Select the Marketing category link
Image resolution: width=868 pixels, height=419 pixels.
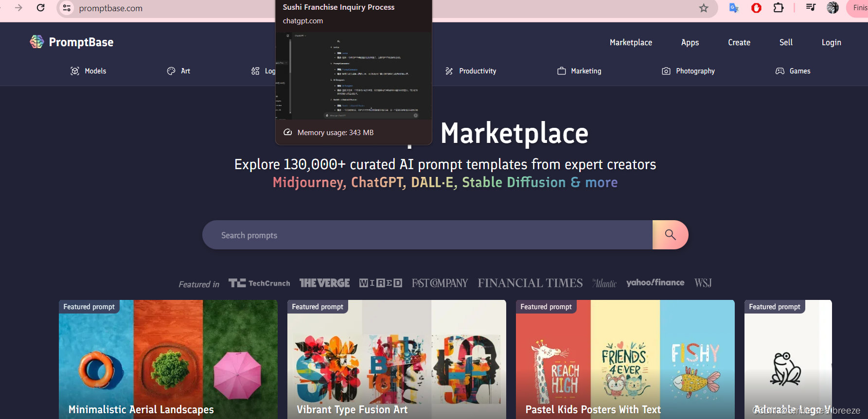(579, 71)
